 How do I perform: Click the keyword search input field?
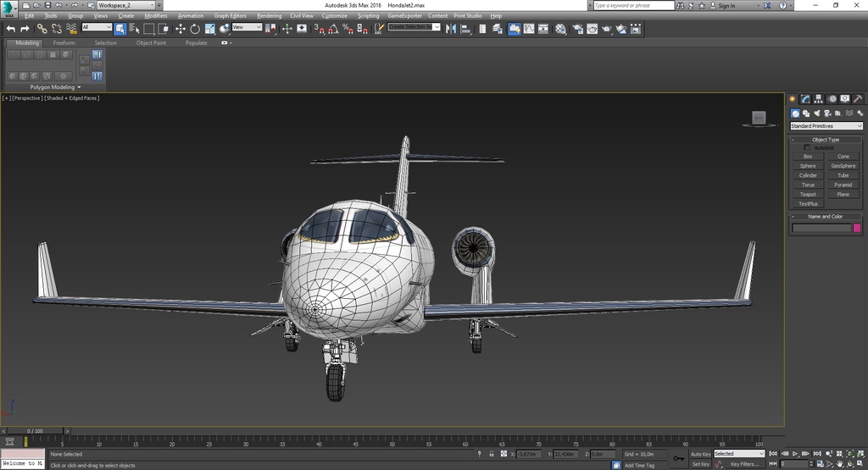[x=633, y=6]
